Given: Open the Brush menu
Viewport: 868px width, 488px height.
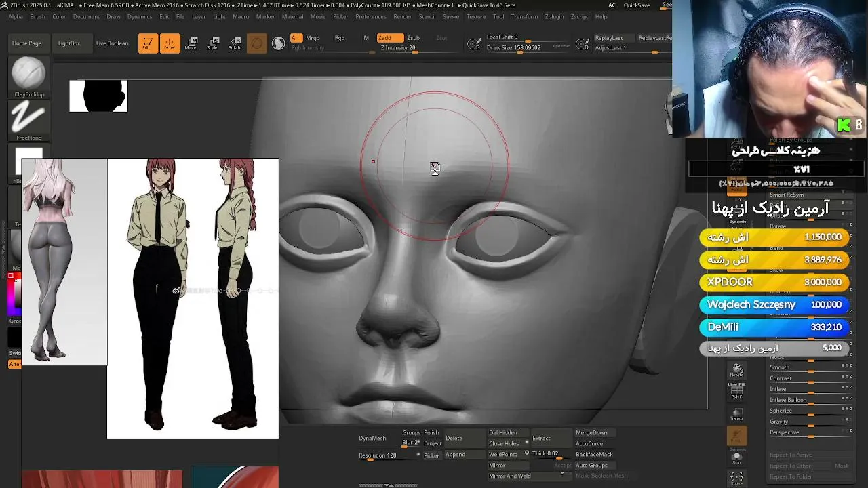Looking at the screenshot, I should tap(37, 16).
